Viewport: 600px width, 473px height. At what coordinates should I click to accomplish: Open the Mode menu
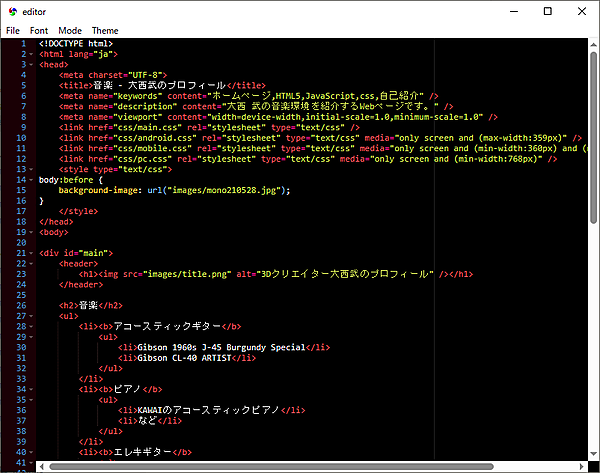[70, 31]
